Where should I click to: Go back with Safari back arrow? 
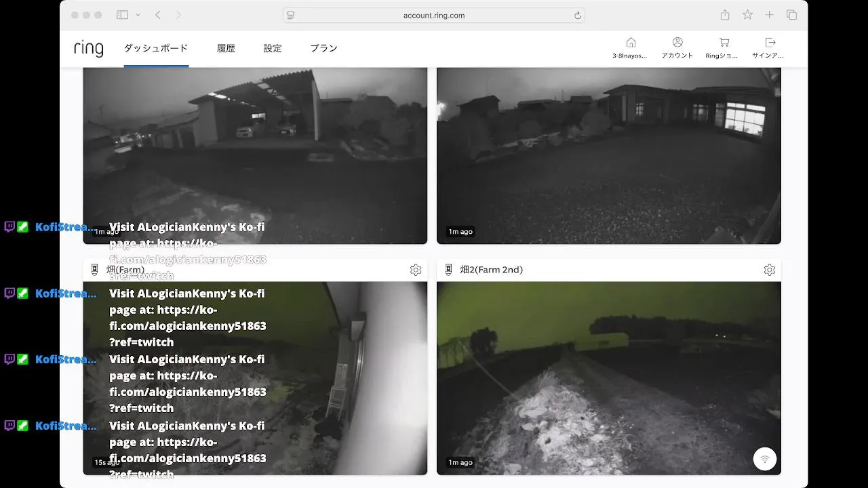[x=158, y=15]
